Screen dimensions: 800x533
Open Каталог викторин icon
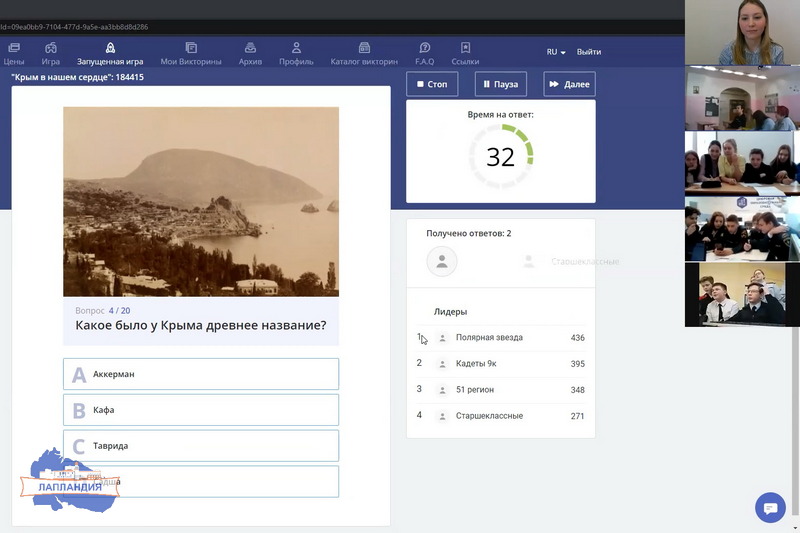[364, 47]
